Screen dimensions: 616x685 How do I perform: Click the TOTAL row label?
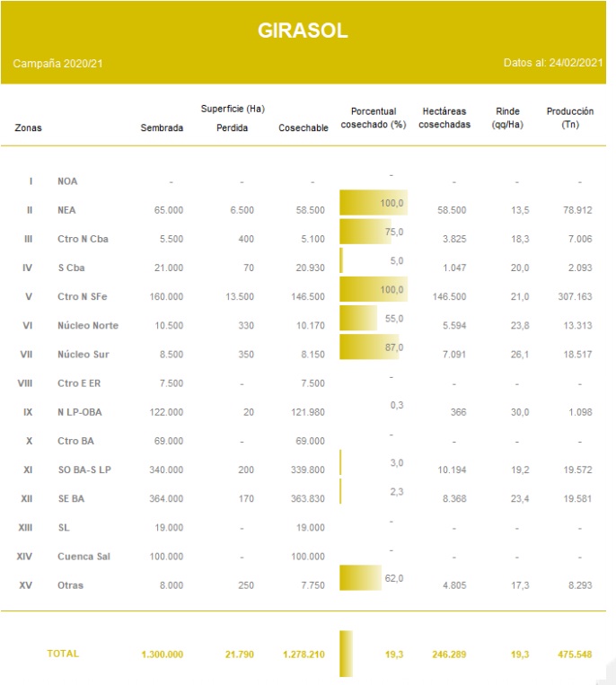pyautogui.click(x=63, y=654)
